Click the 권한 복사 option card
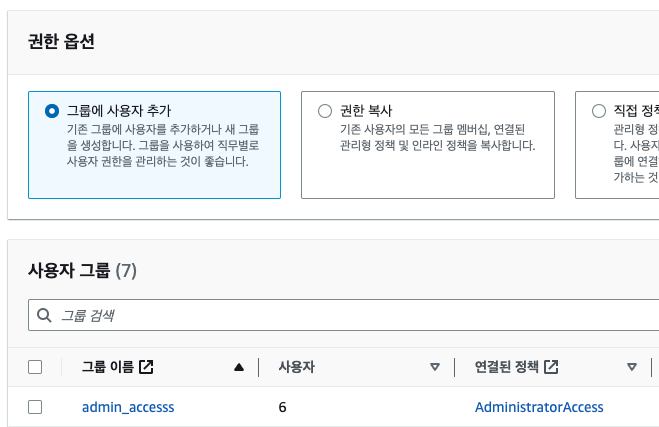 [428, 145]
